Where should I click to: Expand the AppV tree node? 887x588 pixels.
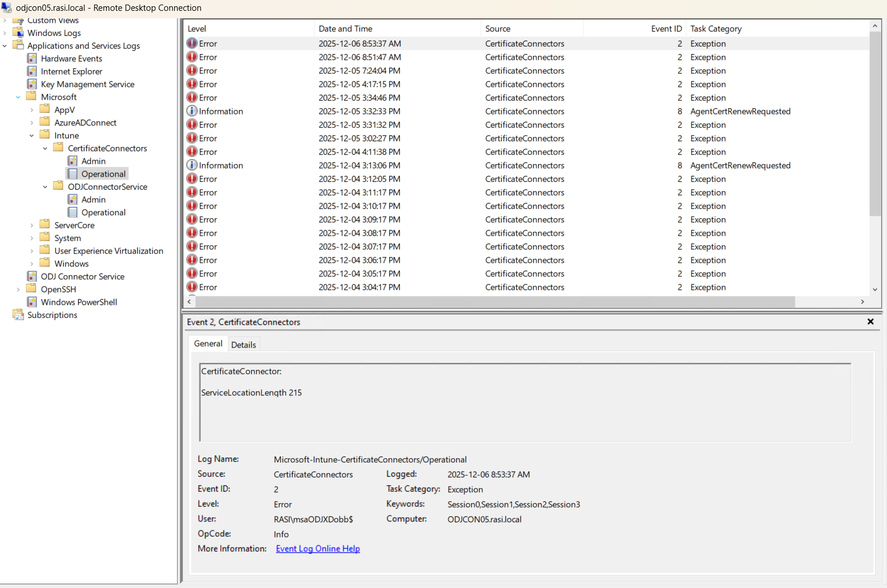pyautogui.click(x=32, y=110)
